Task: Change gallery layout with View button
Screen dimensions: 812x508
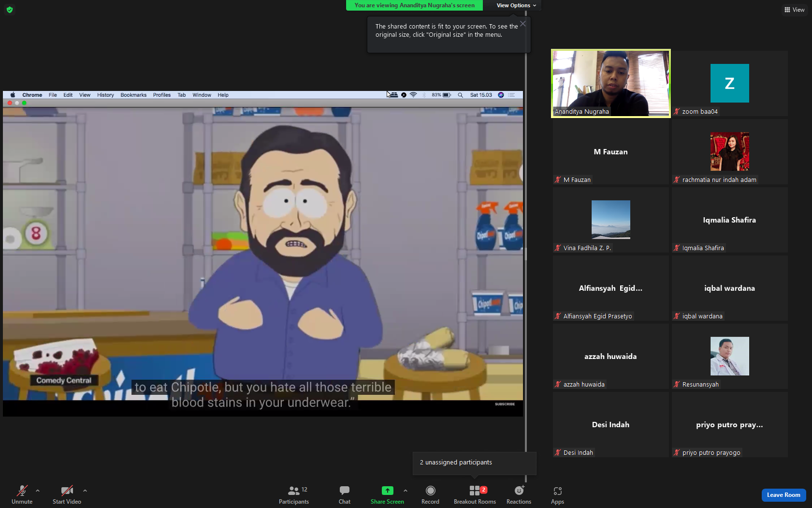Action: click(x=794, y=10)
